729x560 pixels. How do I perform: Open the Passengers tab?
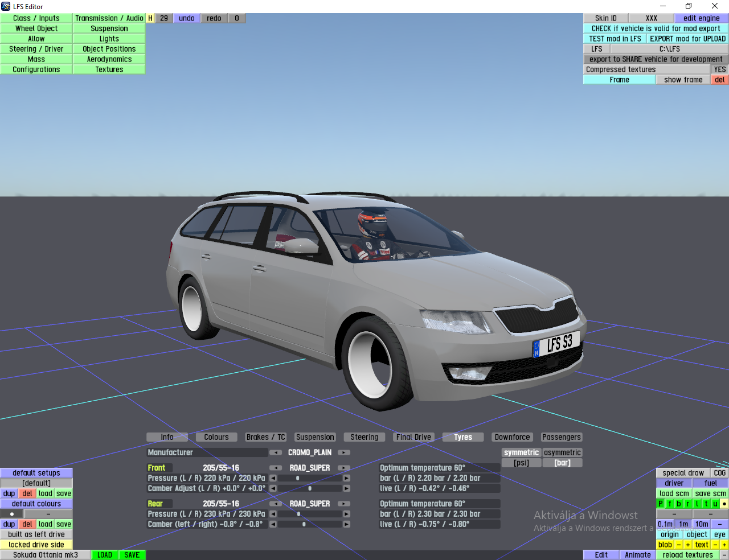(562, 437)
